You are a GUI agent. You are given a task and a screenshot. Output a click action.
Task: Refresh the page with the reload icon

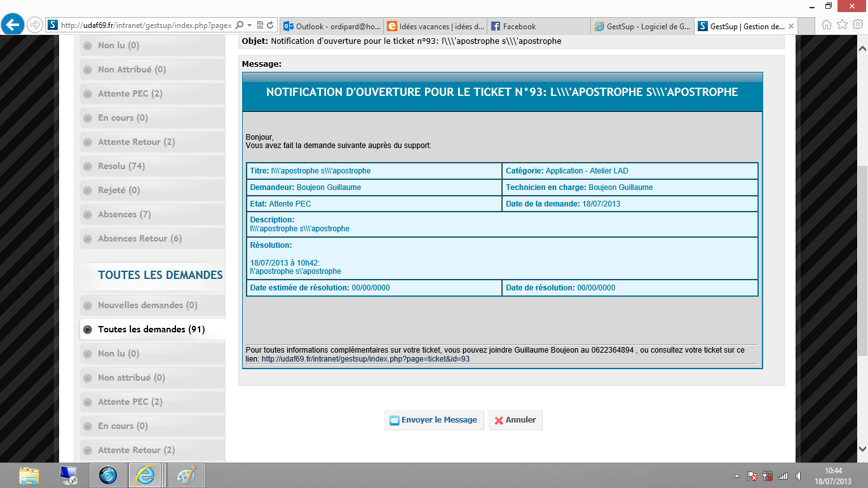tap(271, 25)
